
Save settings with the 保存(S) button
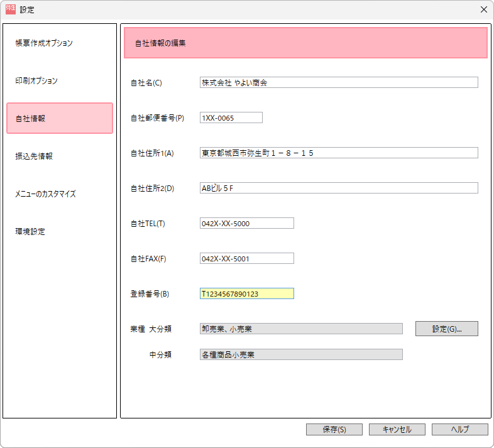(x=334, y=430)
